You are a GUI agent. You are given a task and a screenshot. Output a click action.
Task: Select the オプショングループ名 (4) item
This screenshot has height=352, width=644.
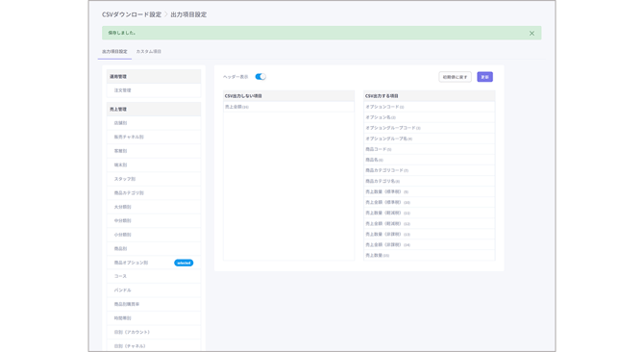430,138
